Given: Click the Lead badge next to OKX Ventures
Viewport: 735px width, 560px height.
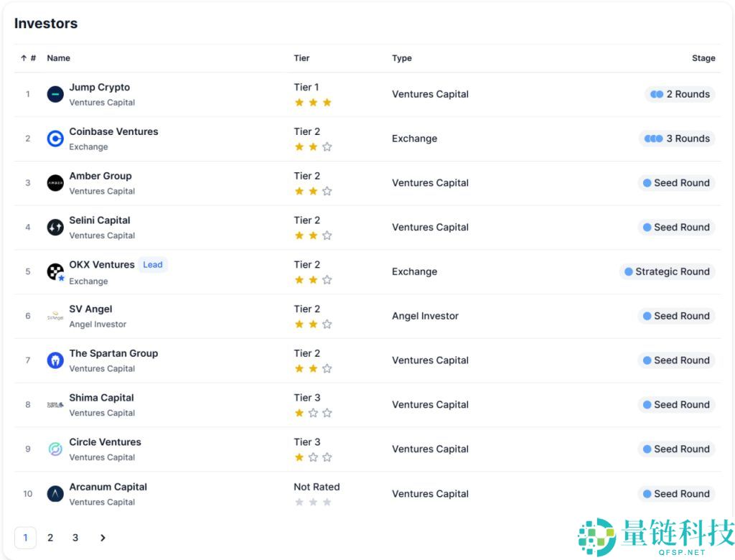Looking at the screenshot, I should click(x=153, y=265).
